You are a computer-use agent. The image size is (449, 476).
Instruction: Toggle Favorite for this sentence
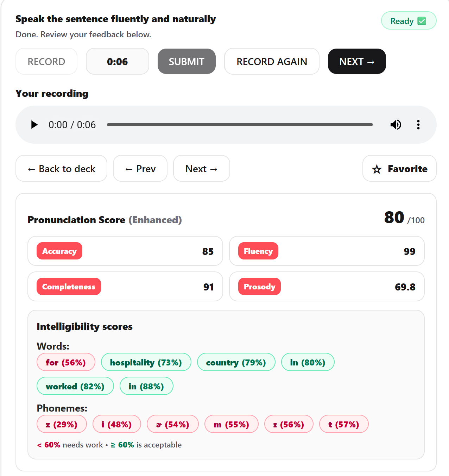coord(399,169)
